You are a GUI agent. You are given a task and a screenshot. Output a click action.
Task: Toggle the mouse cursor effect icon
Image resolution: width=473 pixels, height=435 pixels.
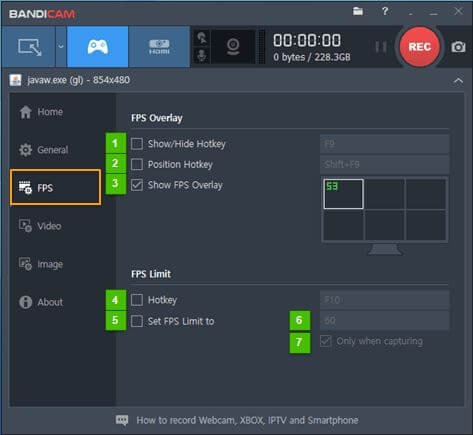(201, 38)
